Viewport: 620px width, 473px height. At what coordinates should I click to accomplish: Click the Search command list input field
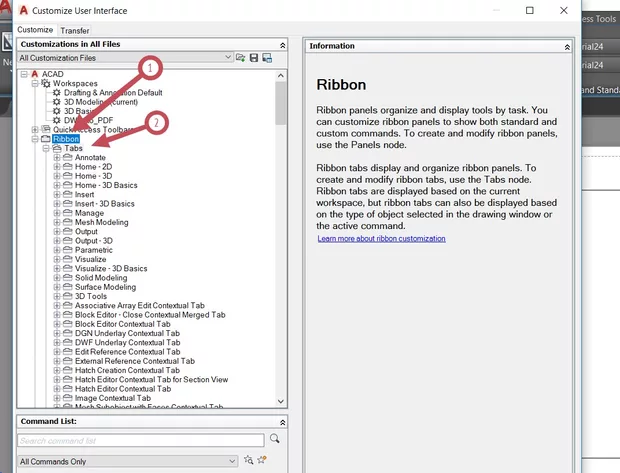point(141,441)
